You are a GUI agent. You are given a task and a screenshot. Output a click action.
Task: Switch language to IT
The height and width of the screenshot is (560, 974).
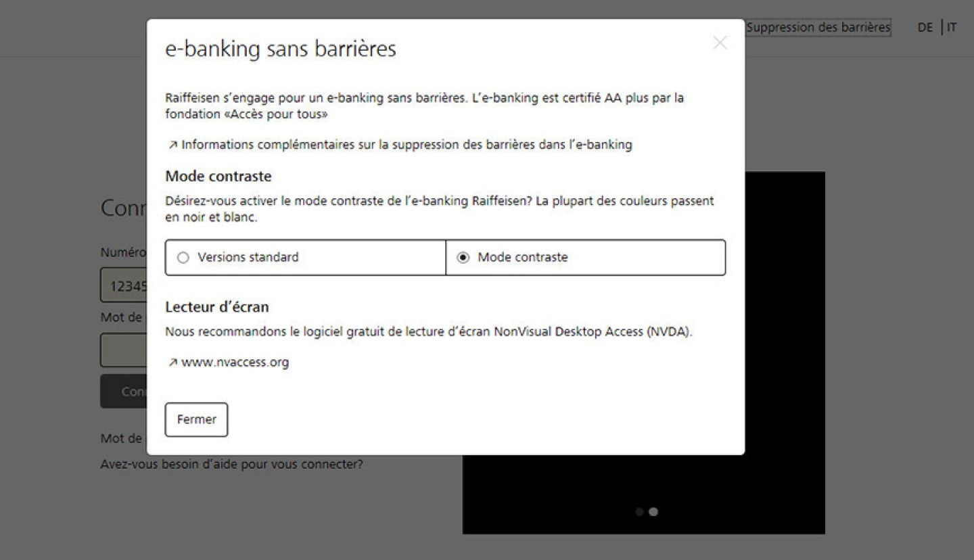point(952,28)
